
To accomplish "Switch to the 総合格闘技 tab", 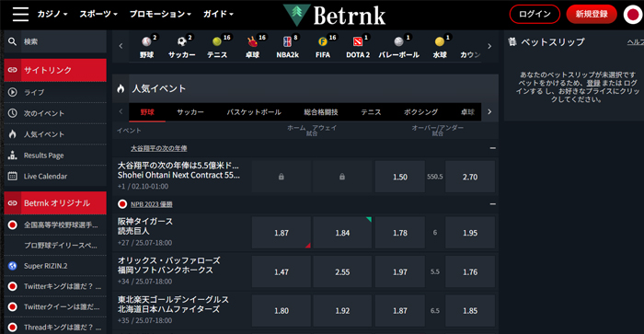I will [321, 112].
